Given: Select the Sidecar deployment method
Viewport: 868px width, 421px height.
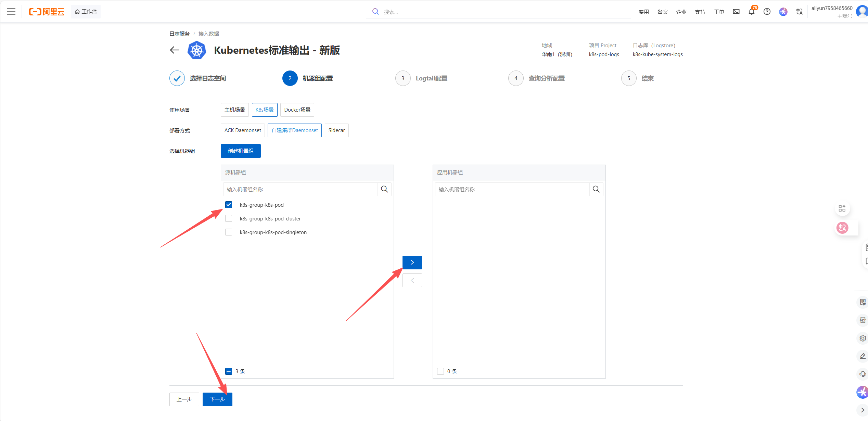Looking at the screenshot, I should (x=336, y=130).
